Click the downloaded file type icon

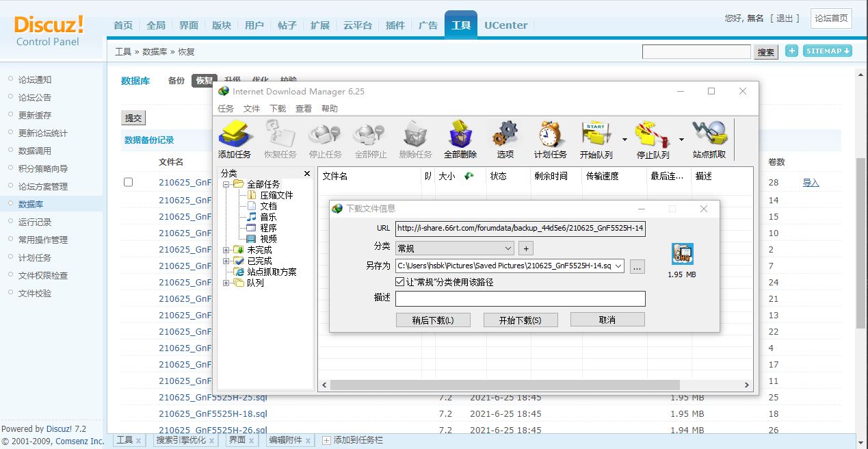point(682,254)
